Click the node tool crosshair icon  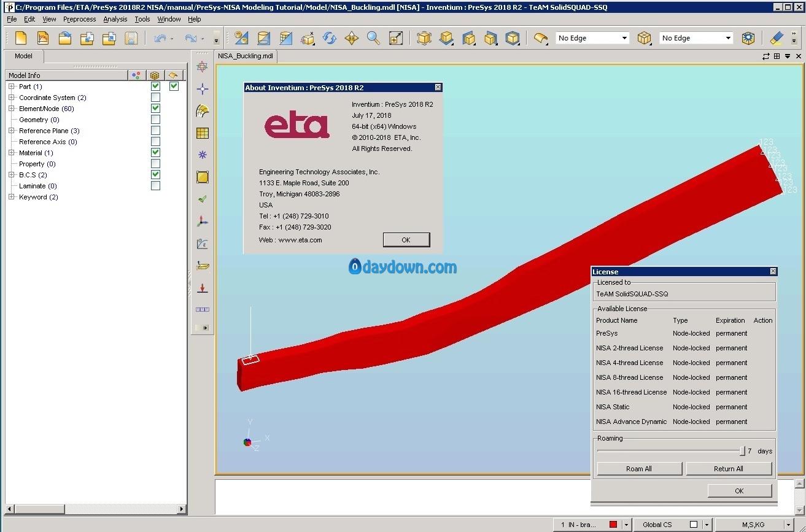(x=203, y=89)
